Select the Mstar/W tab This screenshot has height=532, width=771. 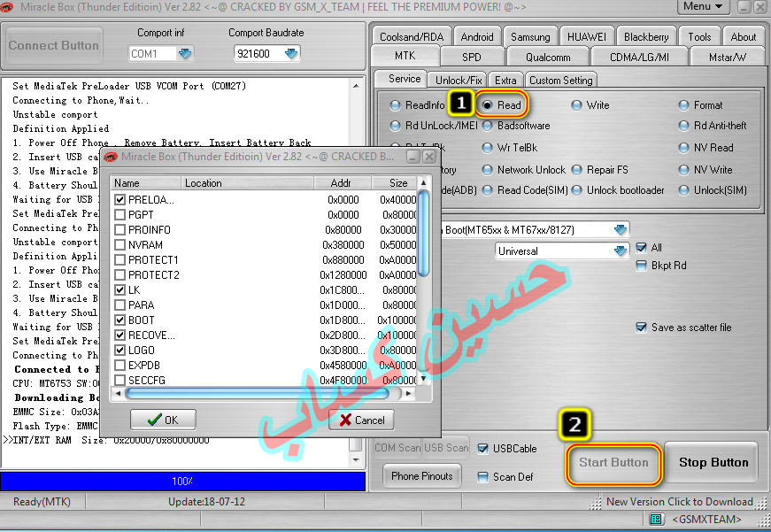point(728,57)
